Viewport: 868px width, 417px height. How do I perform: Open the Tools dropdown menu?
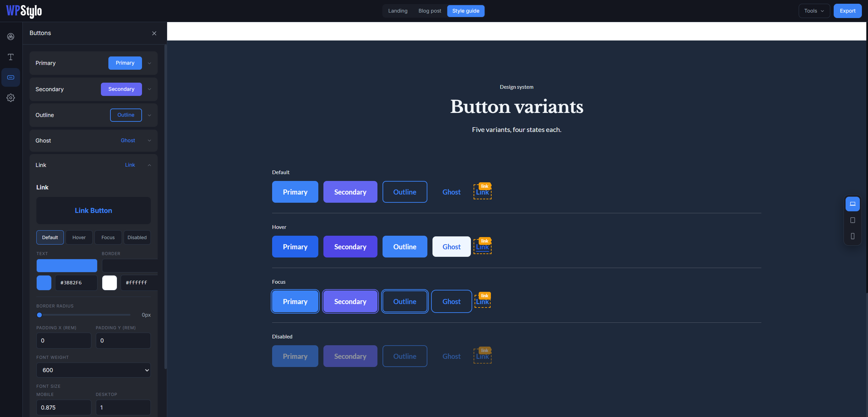point(814,11)
